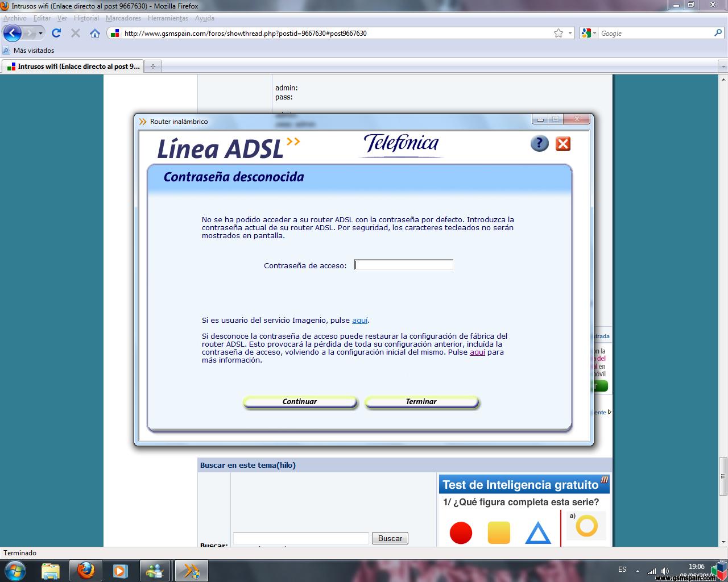Click the Test de Inteligencia gratuito banner
This screenshot has height=582, width=728.
[x=524, y=484]
